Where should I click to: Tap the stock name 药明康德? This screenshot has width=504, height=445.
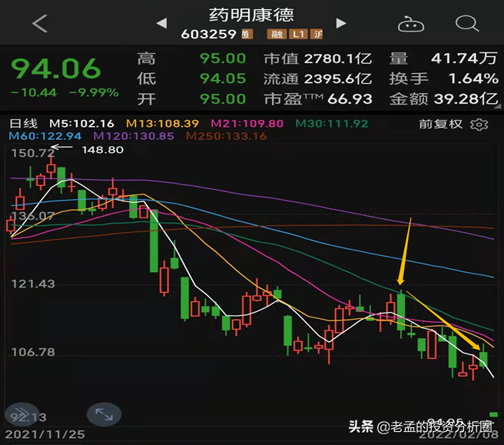(251, 15)
